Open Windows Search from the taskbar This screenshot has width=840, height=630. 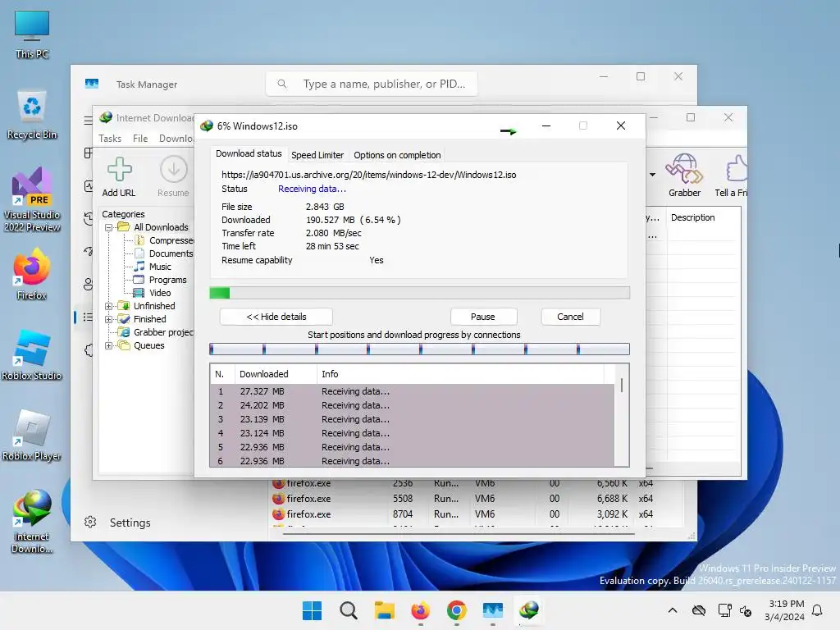coord(348,610)
